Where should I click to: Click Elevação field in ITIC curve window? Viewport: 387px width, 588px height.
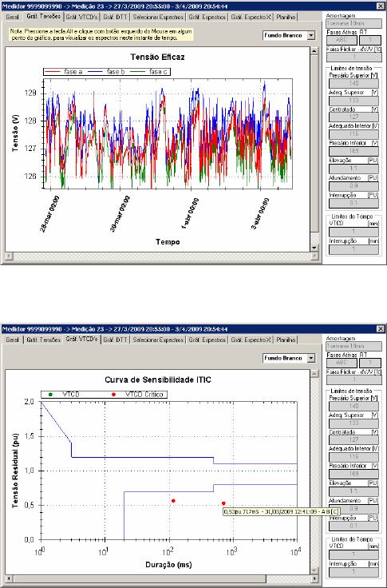click(354, 491)
